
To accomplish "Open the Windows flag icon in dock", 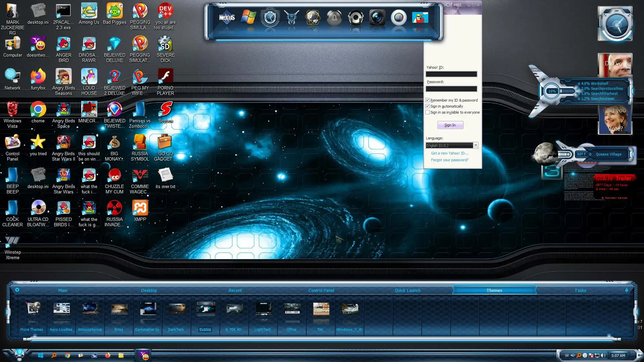I will [248, 17].
